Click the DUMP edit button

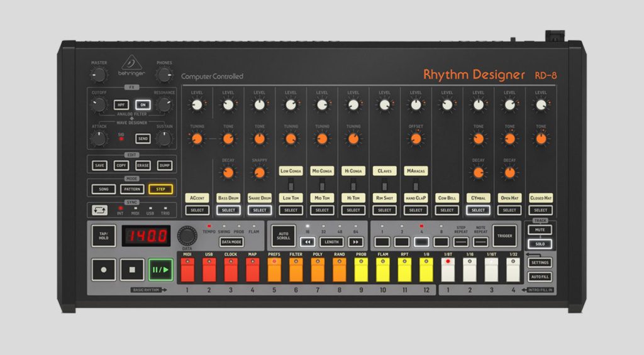(165, 165)
